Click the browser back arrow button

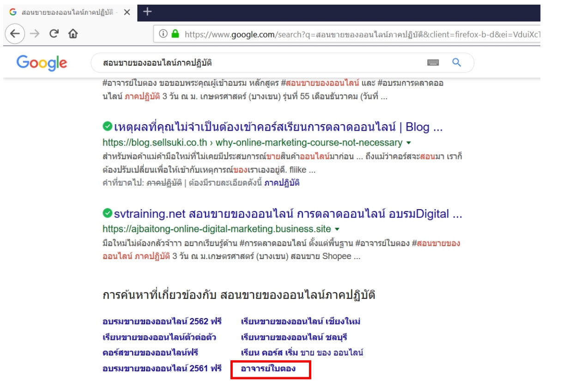click(x=14, y=34)
